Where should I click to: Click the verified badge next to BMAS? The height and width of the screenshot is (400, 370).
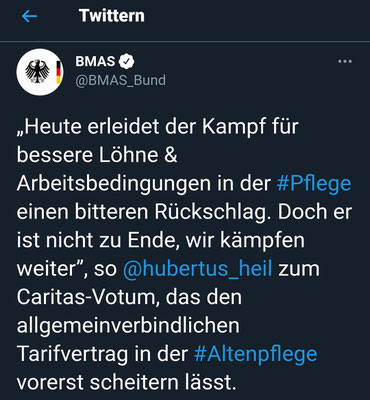[127, 61]
